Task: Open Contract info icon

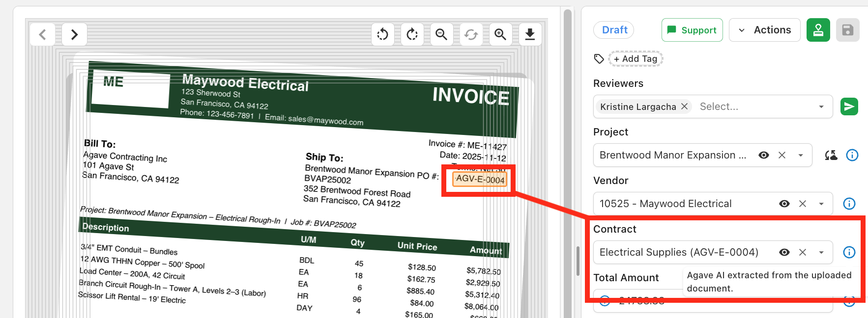Action: click(849, 252)
